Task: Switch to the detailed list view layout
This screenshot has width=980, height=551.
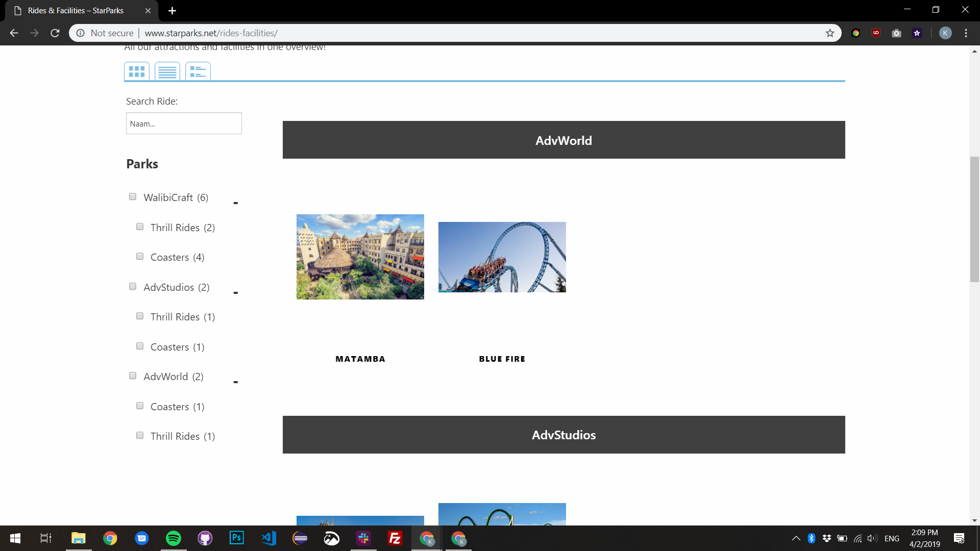Action: tap(198, 71)
